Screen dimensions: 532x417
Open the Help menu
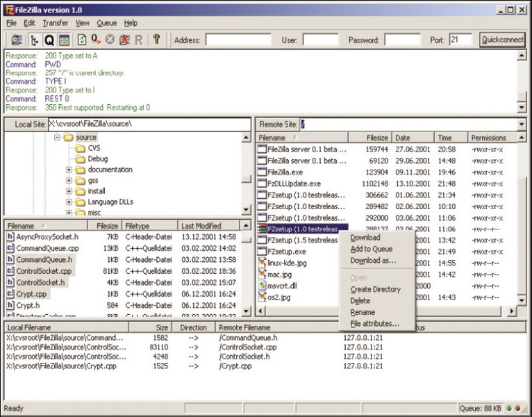(131, 23)
